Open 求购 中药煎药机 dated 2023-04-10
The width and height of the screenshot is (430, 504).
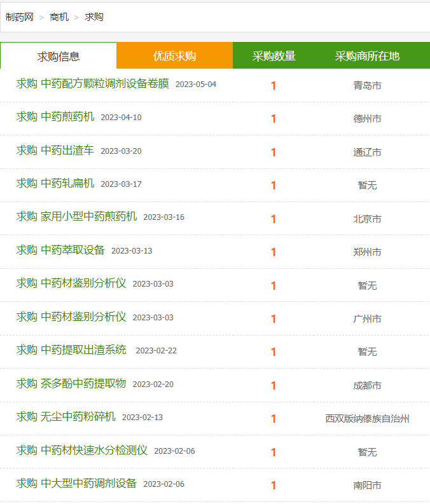(55, 117)
